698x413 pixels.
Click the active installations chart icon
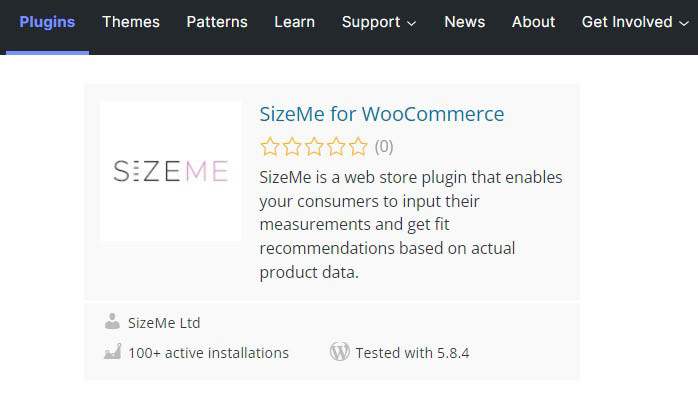pyautogui.click(x=112, y=352)
